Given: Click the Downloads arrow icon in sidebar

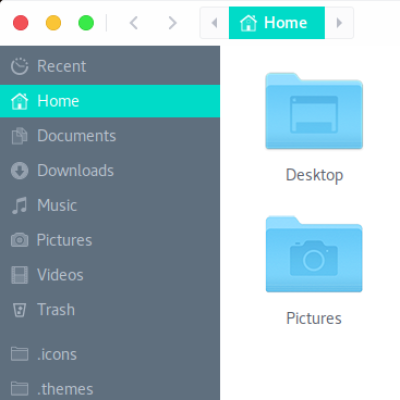Looking at the screenshot, I should coord(19,171).
